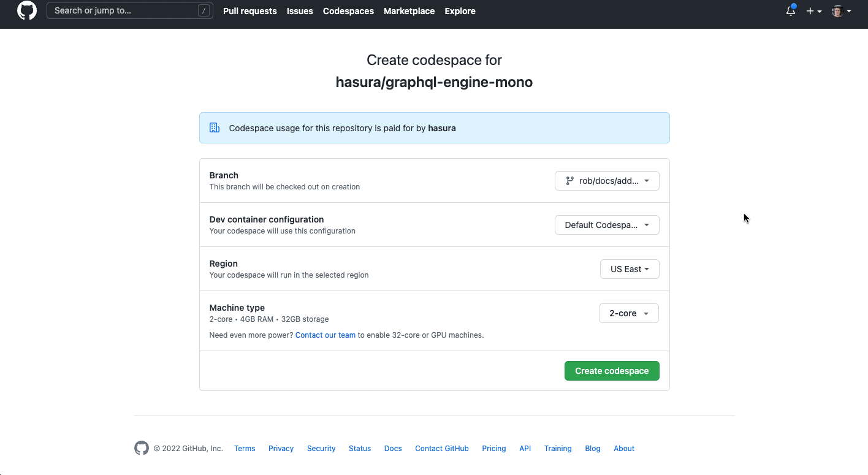
Task: Click the organization building icon in the banner
Action: [x=214, y=127]
